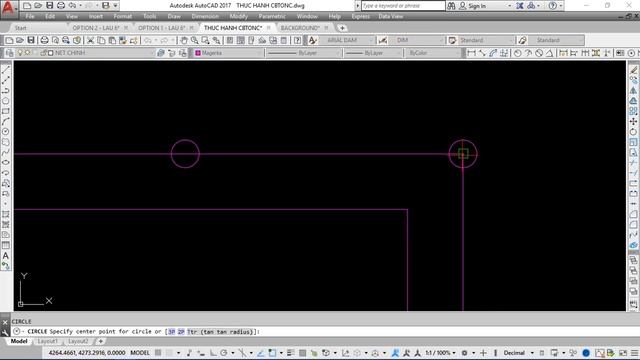
Task: Switch to OPTION 2 - LAU 6 drawing tab
Action: (96, 28)
